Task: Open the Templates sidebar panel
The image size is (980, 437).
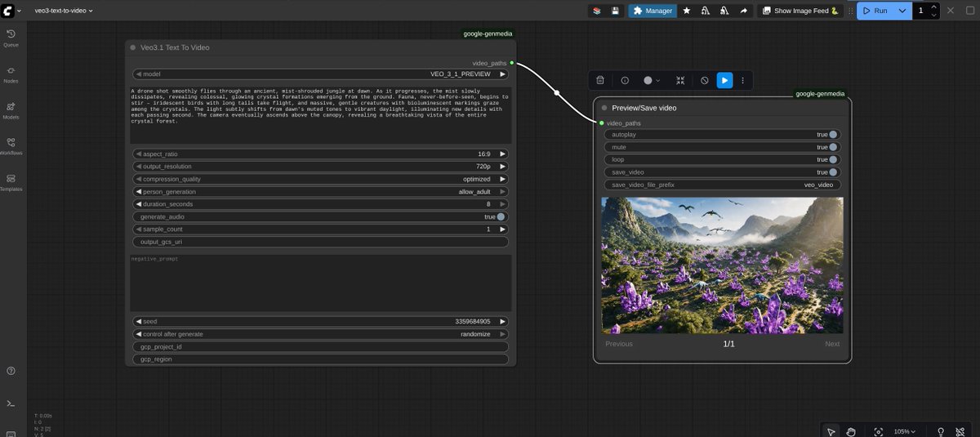Action: [11, 182]
